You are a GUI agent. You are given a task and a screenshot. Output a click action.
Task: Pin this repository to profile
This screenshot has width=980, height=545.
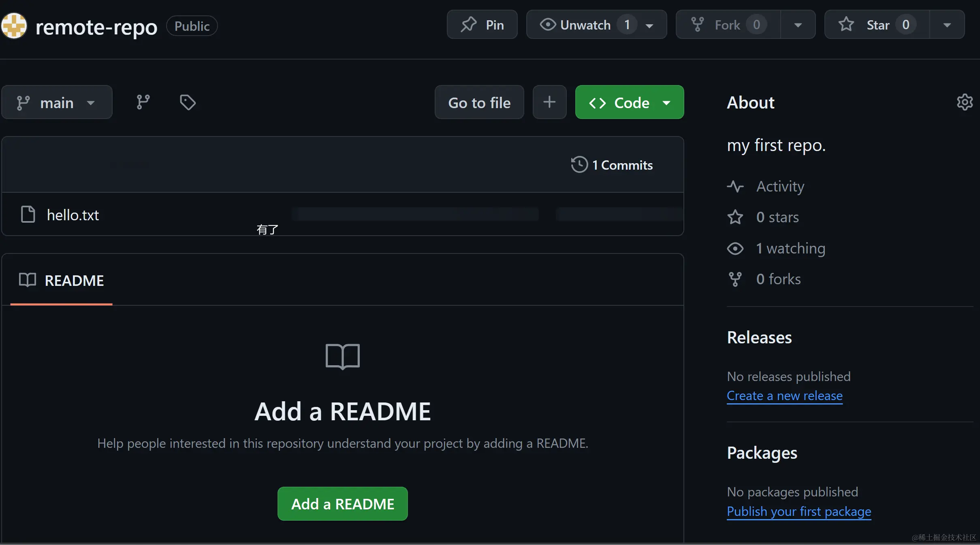(x=482, y=25)
